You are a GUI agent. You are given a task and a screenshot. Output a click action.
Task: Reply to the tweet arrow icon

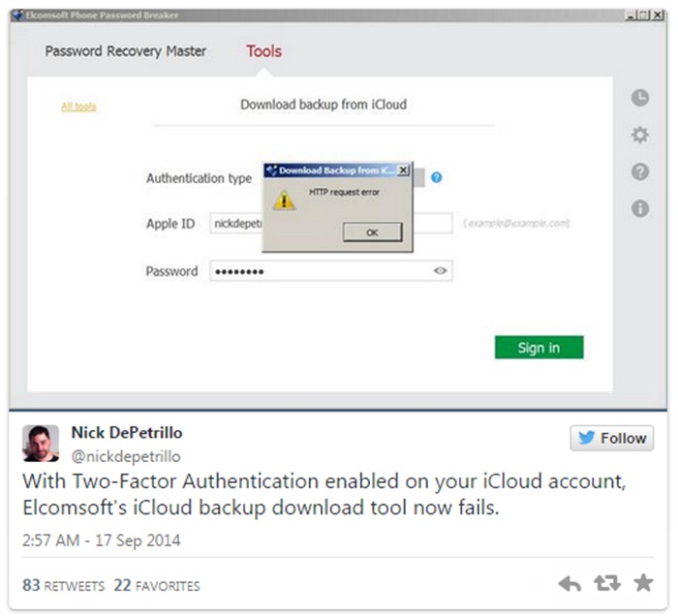pos(570,584)
